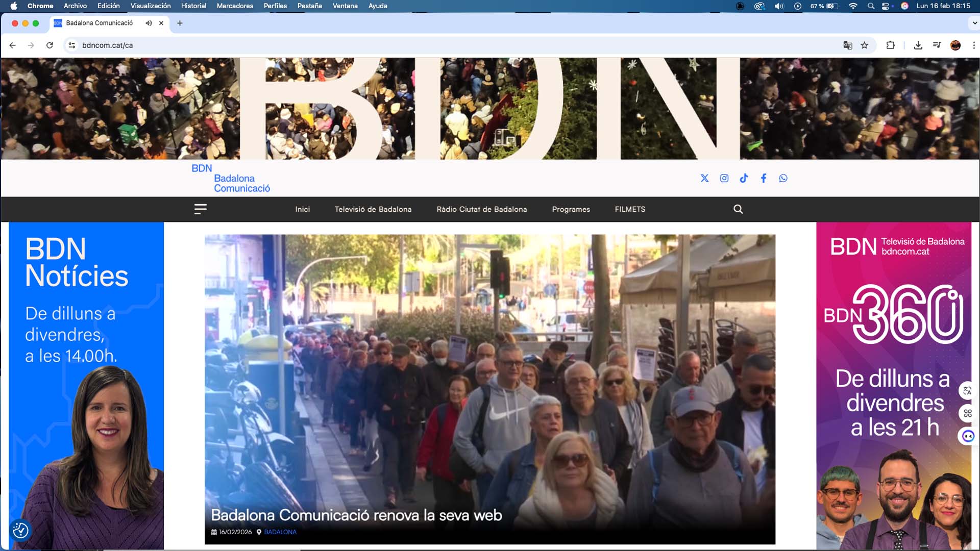Viewport: 980px width, 551px height.
Task: Open the WhatsApp social icon
Action: [783, 178]
